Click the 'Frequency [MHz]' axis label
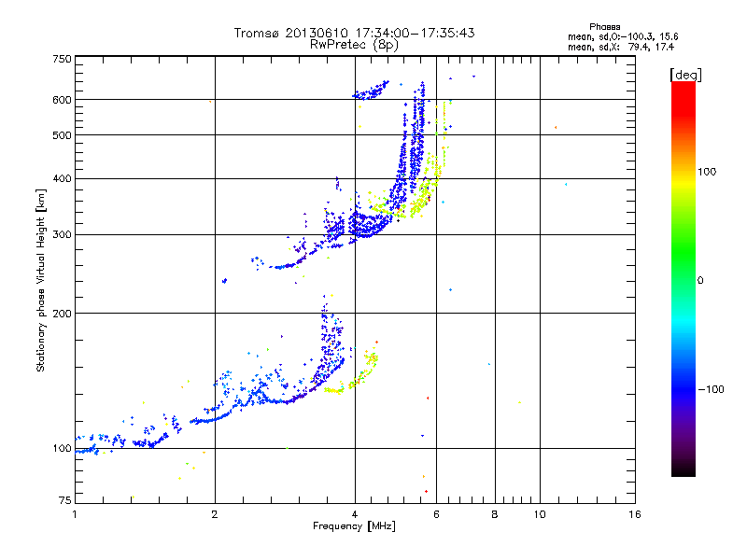Image resolution: width=747 pixels, height=560 pixels. click(354, 526)
